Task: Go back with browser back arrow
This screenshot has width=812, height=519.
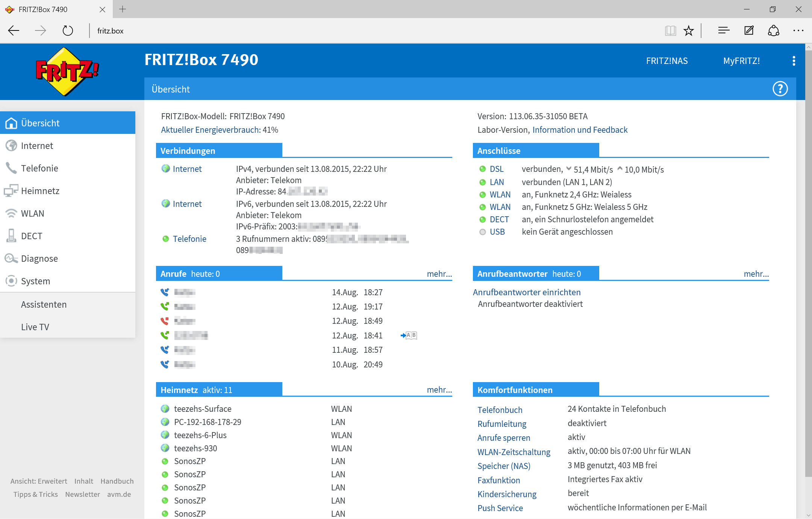Action: pos(14,30)
